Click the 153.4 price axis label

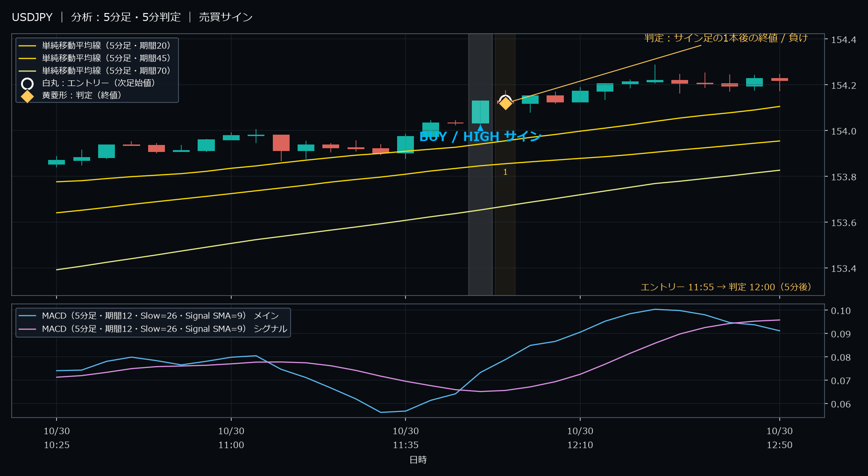click(x=843, y=269)
